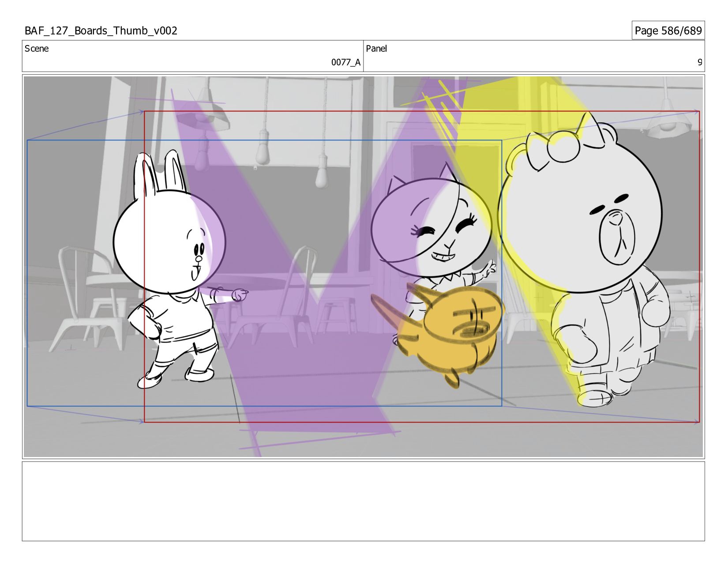Click the scene number 0077_A
Image resolution: width=728 pixels, height=563 pixels.
346,62
